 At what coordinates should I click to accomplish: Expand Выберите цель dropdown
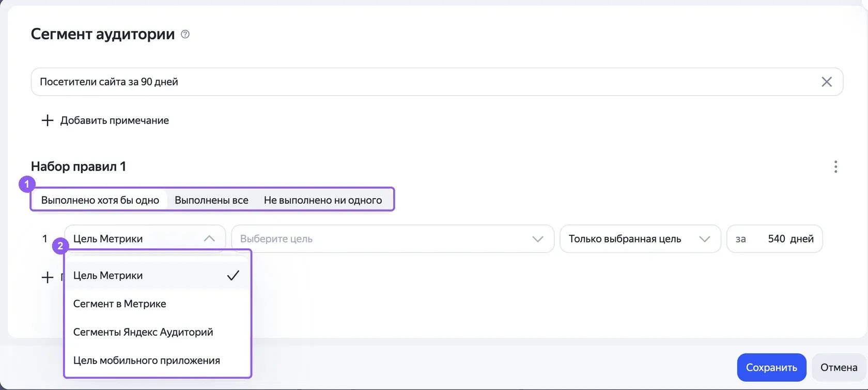[393, 239]
